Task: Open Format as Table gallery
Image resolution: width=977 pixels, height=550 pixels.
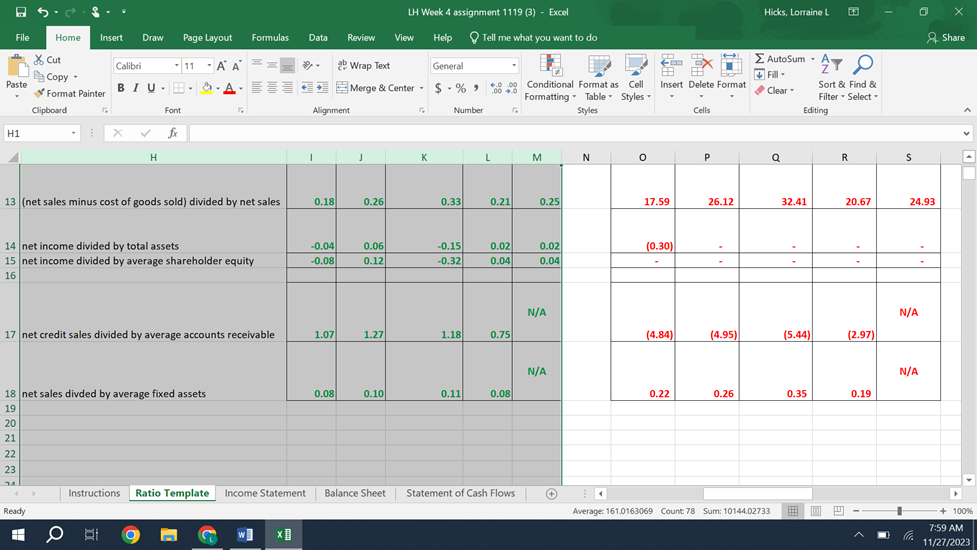Action: [x=598, y=78]
